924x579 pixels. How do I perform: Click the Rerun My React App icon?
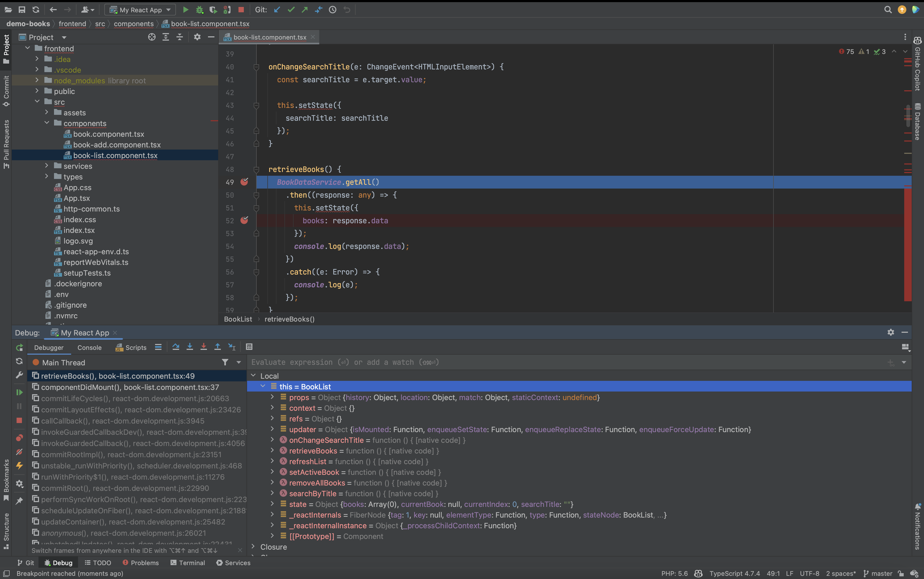coord(19,348)
